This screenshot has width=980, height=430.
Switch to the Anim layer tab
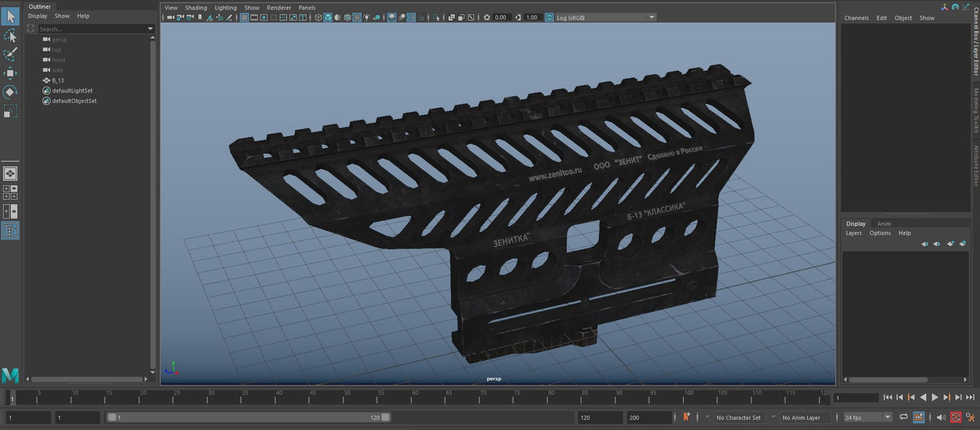884,223
